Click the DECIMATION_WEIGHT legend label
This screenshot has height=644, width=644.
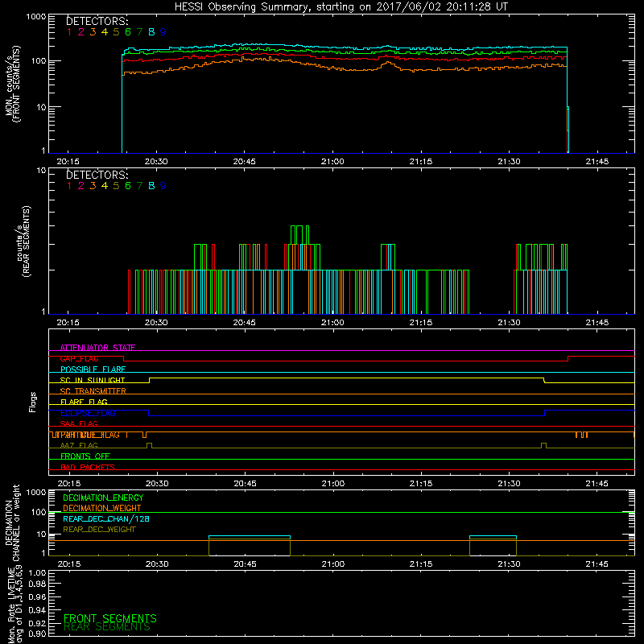click(x=102, y=508)
